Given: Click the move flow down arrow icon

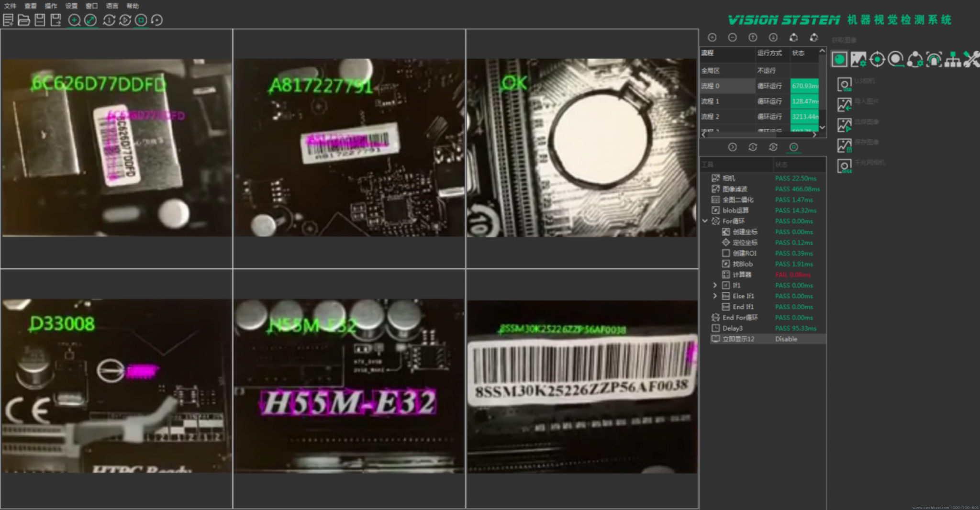Looking at the screenshot, I should 773,37.
